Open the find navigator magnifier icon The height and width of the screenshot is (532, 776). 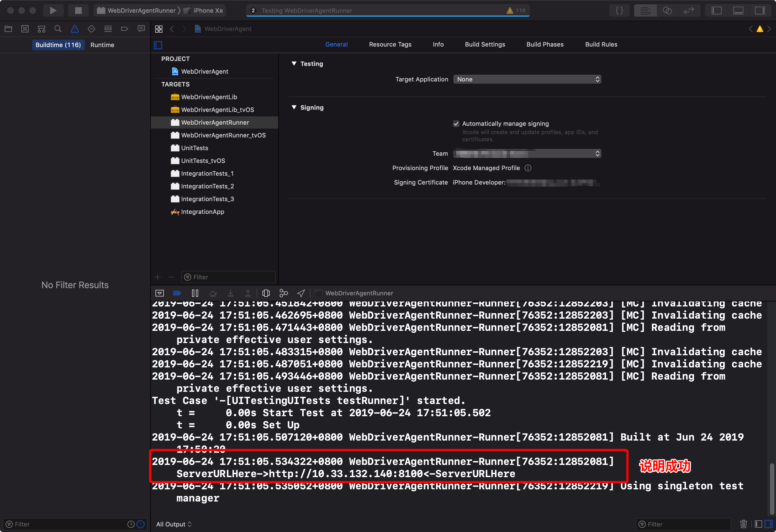click(x=58, y=29)
